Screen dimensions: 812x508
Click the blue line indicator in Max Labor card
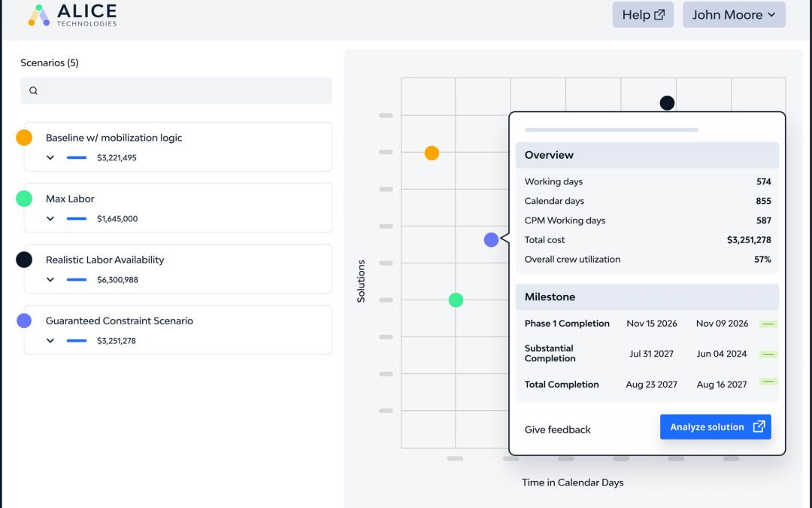click(77, 219)
